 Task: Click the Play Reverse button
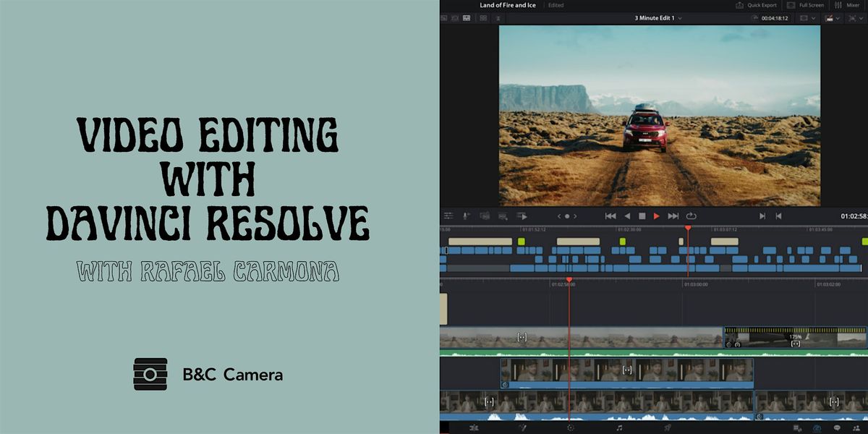[x=626, y=216]
